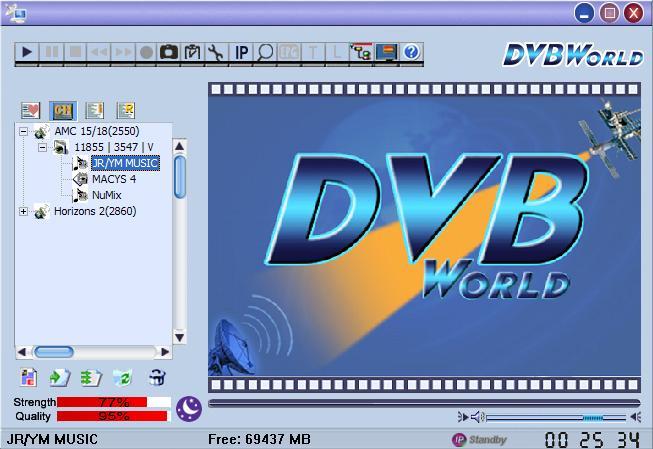The width and height of the screenshot is (653, 449).
Task: Click the horizontal scrollbar thumb
Action: (x=54, y=352)
